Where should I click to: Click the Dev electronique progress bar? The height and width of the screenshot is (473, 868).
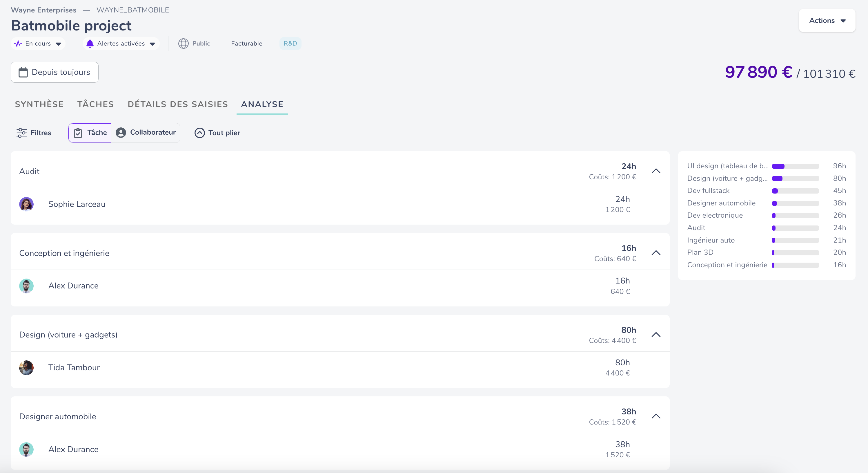[x=795, y=215]
